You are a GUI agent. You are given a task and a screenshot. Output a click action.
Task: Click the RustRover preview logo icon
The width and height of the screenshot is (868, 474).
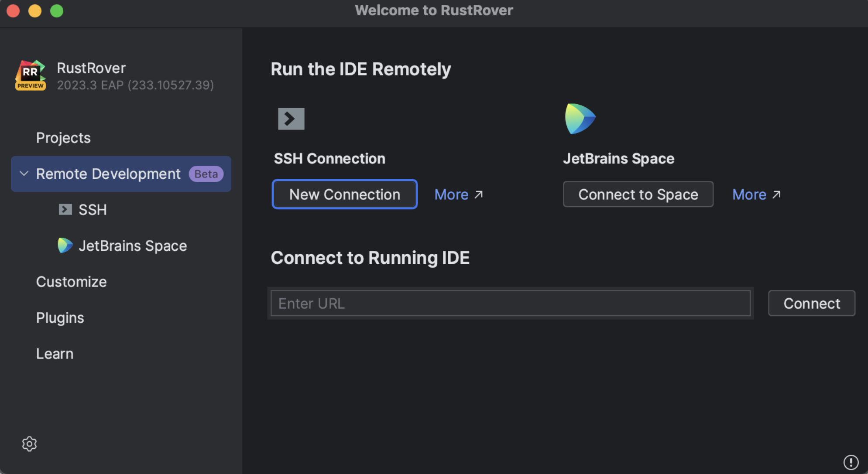point(31,76)
